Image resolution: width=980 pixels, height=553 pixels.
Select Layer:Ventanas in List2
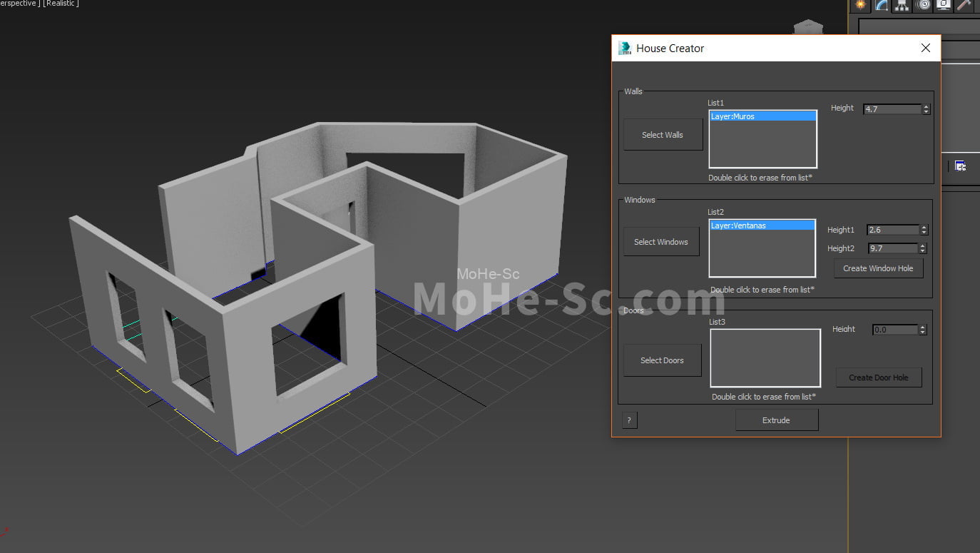(761, 225)
